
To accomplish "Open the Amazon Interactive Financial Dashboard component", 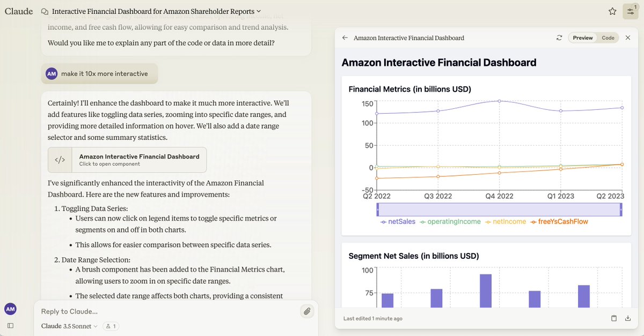I will click(x=127, y=160).
